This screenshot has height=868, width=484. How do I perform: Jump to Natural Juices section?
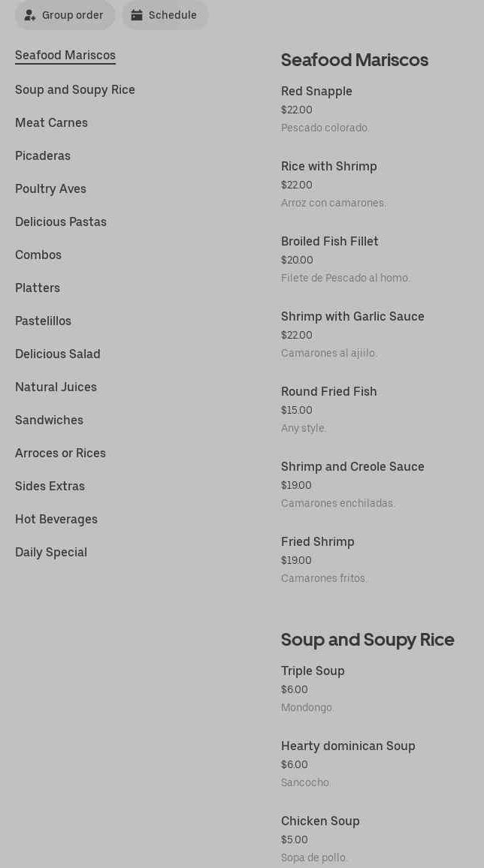pos(56,387)
